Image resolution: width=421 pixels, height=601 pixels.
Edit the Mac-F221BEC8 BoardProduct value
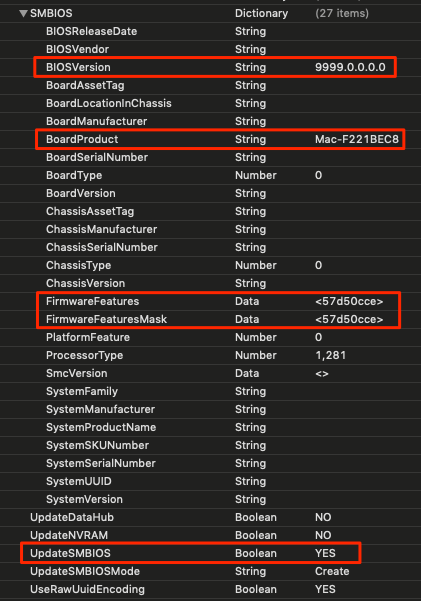(357, 140)
